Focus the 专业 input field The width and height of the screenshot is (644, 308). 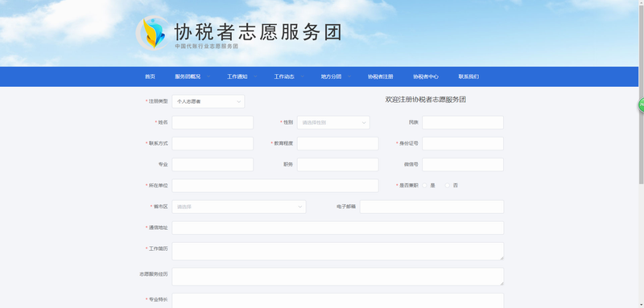pos(213,165)
